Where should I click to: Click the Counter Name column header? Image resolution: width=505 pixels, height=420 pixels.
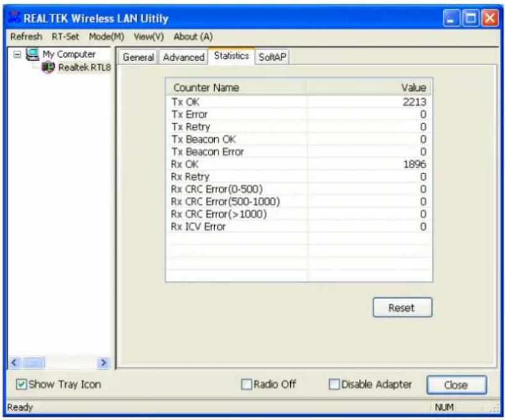pos(236,87)
